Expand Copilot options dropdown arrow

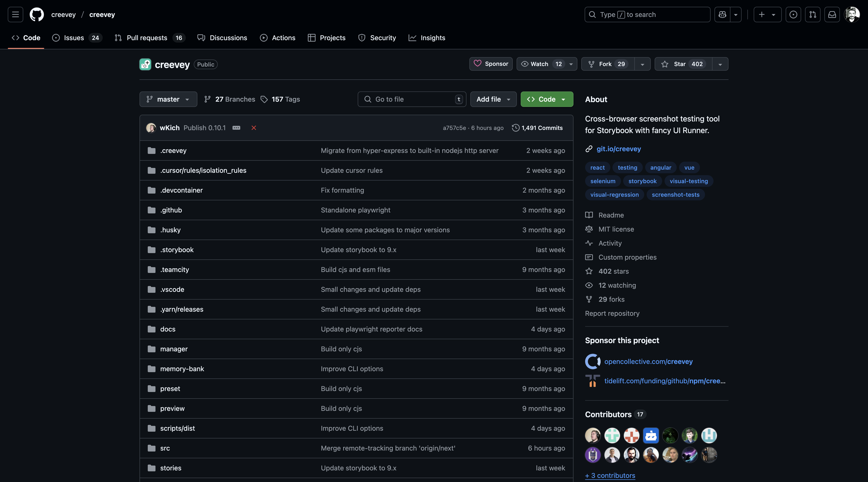(x=736, y=15)
